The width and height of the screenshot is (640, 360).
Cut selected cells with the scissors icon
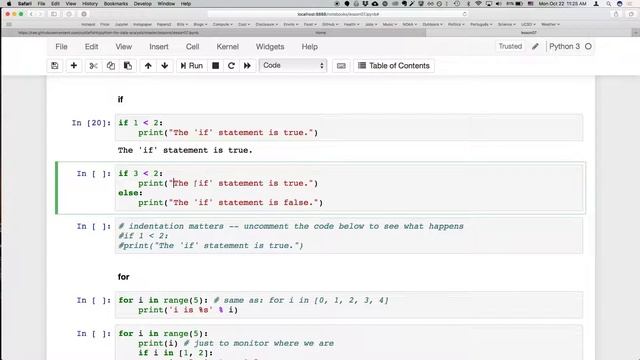point(93,66)
